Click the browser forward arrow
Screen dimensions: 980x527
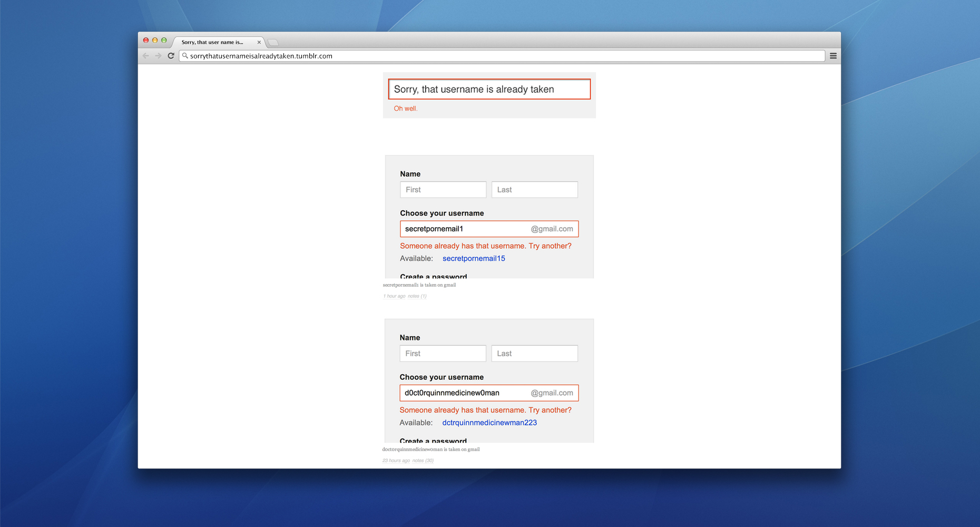pyautogui.click(x=158, y=56)
